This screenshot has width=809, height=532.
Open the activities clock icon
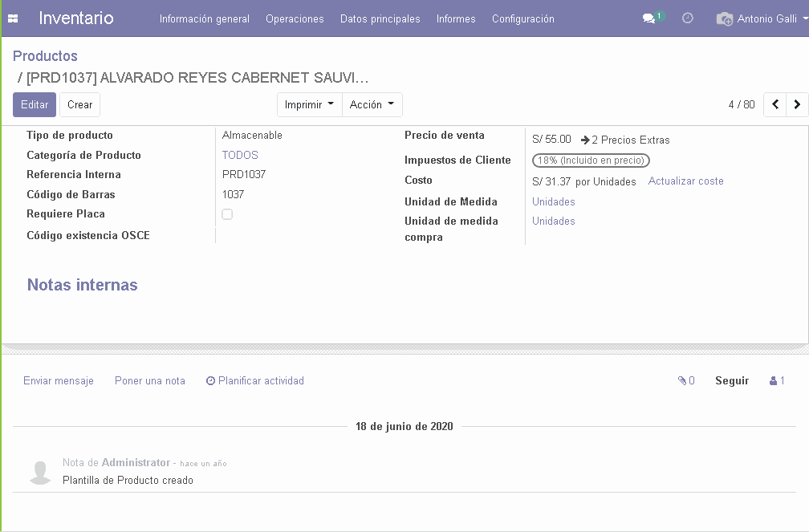coord(688,18)
